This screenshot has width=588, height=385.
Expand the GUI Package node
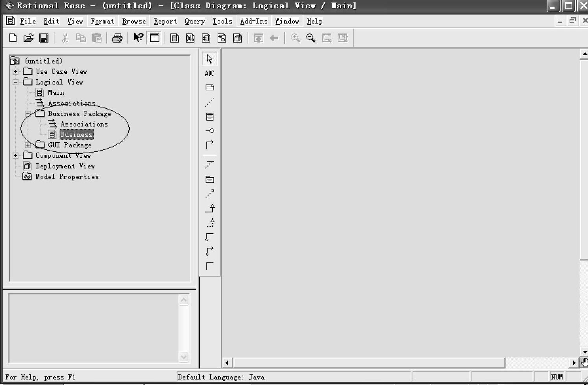[x=28, y=145]
